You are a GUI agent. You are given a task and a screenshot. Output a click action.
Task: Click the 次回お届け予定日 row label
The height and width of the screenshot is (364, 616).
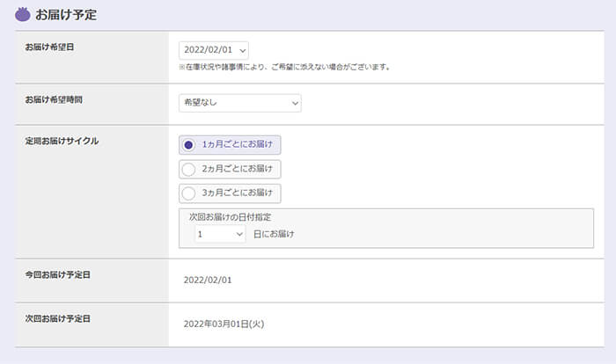58,318
